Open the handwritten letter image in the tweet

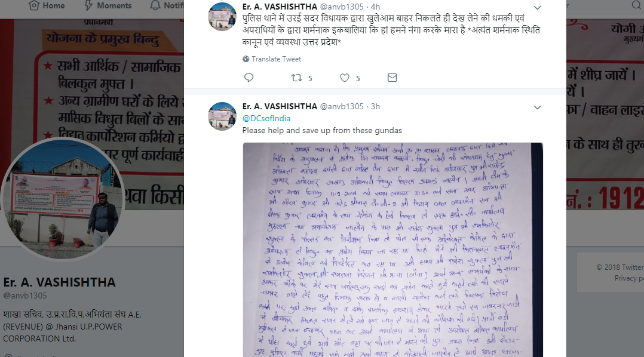click(392, 250)
